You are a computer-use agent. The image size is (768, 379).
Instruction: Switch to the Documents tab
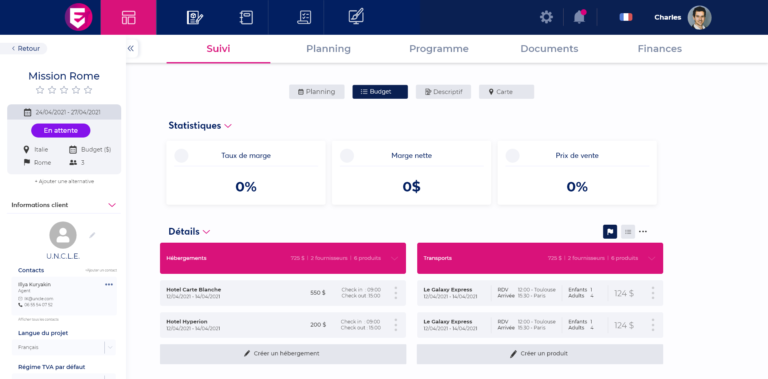pos(549,49)
